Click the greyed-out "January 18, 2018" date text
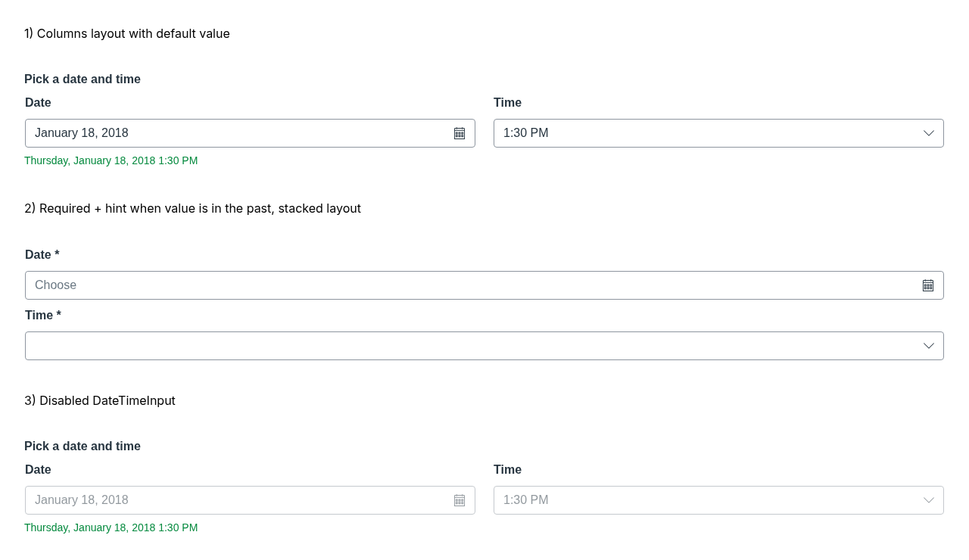 tap(82, 500)
